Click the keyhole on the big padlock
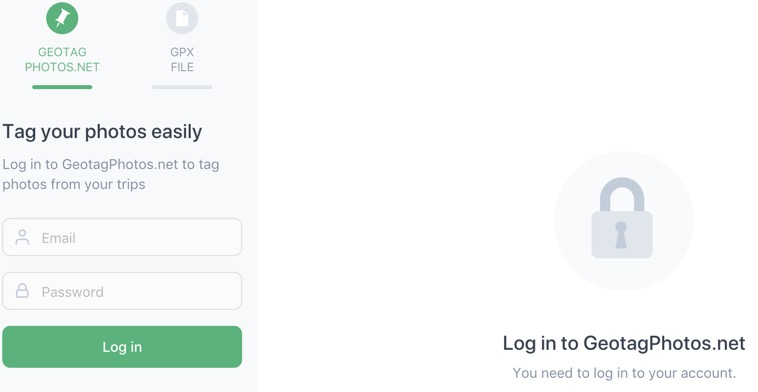The width and height of the screenshot is (758, 392). pos(621,235)
